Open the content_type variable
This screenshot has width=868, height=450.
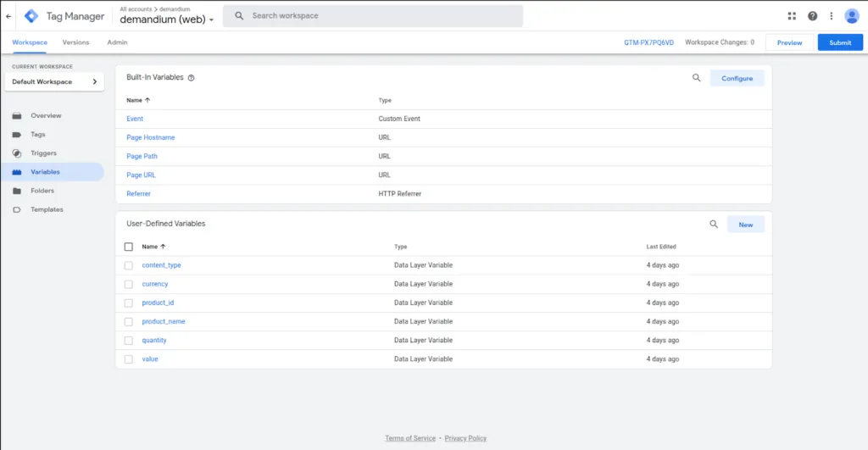click(x=162, y=265)
